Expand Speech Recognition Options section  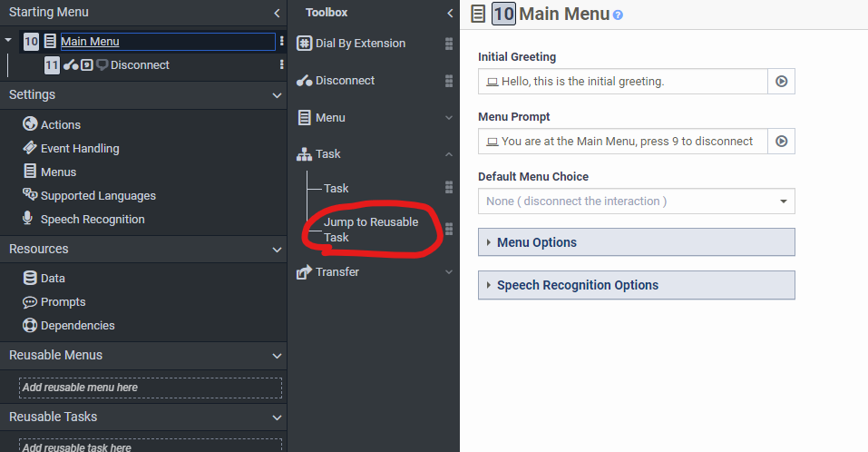tap(577, 285)
